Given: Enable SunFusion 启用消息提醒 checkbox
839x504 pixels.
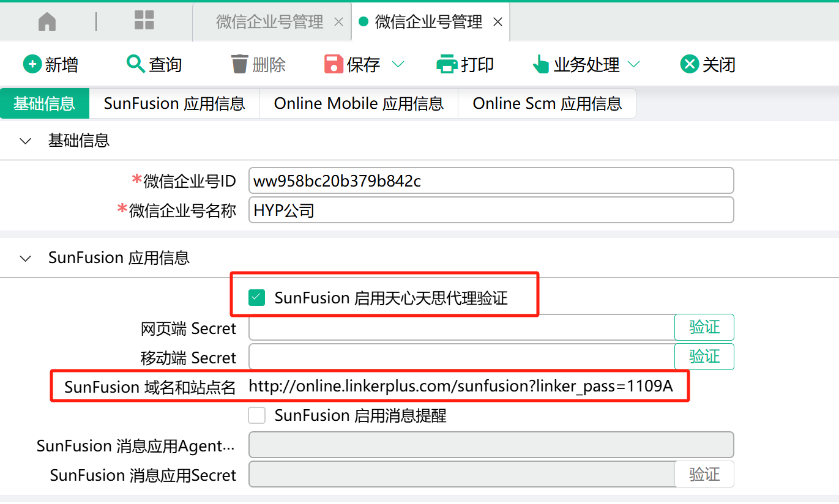Looking at the screenshot, I should pos(256,415).
